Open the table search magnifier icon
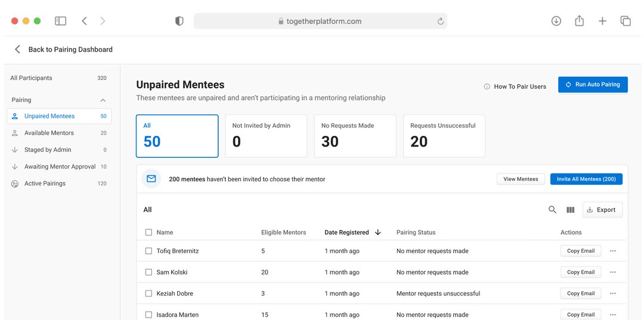The width and height of the screenshot is (644, 320). [x=552, y=210]
